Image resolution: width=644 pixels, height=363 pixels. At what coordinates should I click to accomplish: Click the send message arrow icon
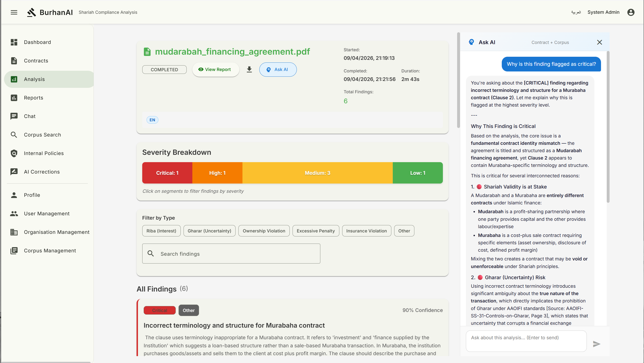click(597, 344)
